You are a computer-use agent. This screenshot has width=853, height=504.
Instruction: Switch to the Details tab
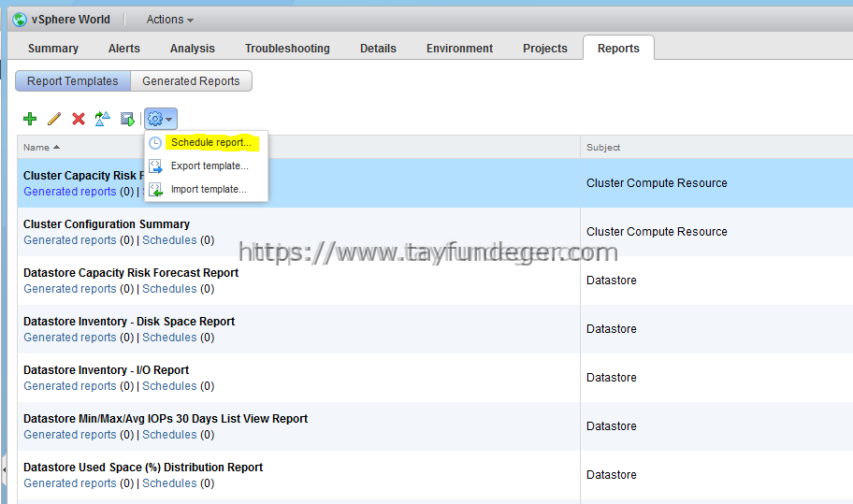tap(378, 49)
